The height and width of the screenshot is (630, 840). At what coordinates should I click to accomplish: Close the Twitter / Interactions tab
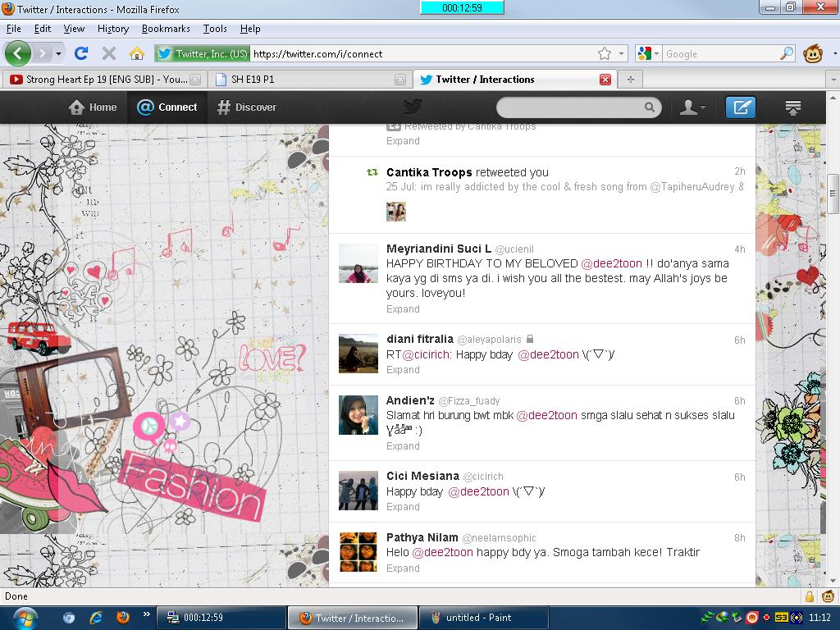pyautogui.click(x=605, y=80)
